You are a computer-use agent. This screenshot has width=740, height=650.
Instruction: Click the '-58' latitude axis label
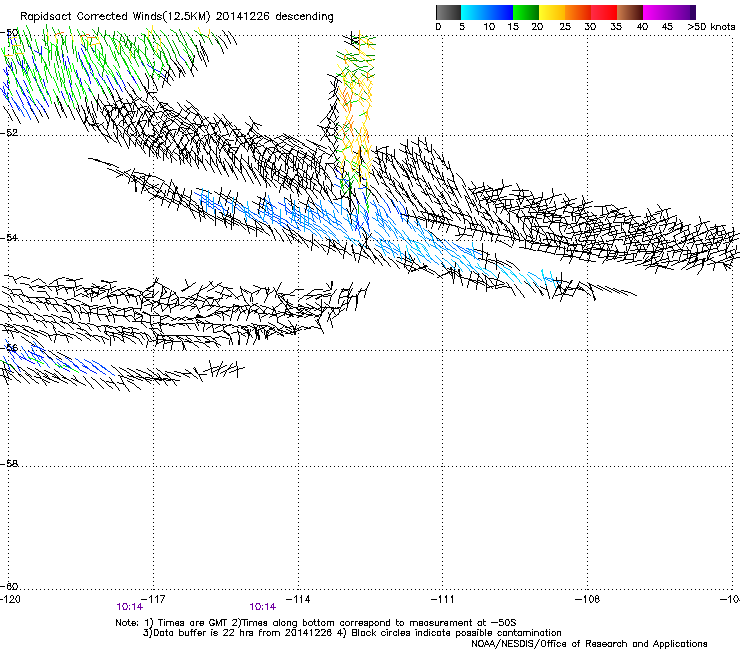[x=9, y=464]
